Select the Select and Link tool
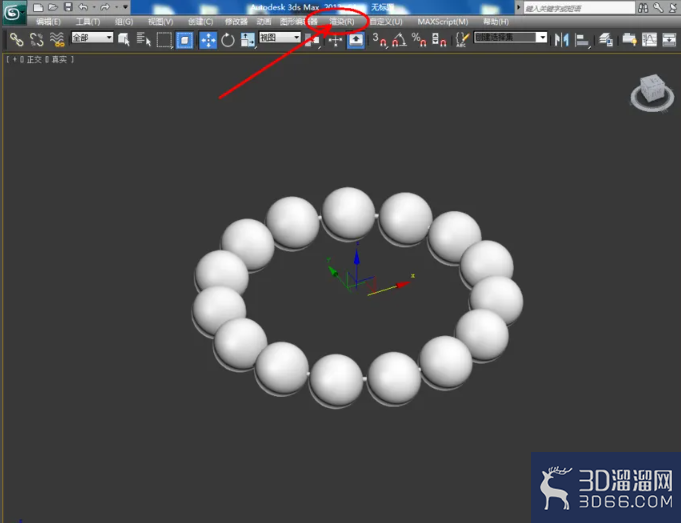Screen dimensions: 681x523 point(17,40)
